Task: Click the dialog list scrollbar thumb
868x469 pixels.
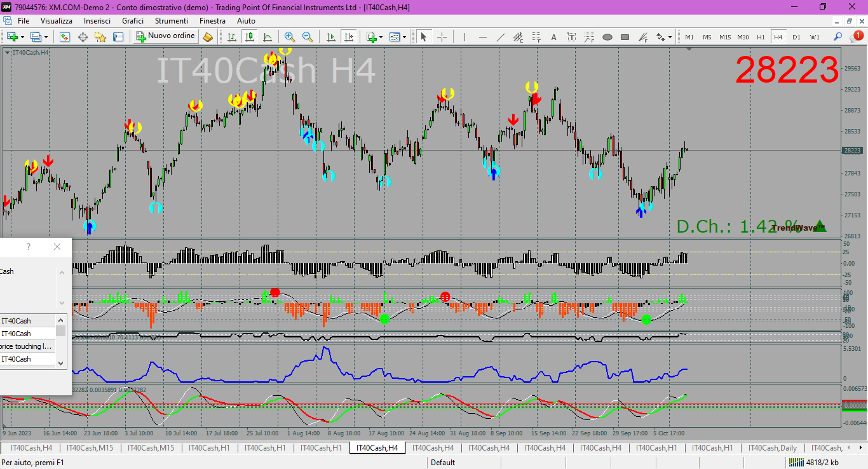Action: point(61,330)
